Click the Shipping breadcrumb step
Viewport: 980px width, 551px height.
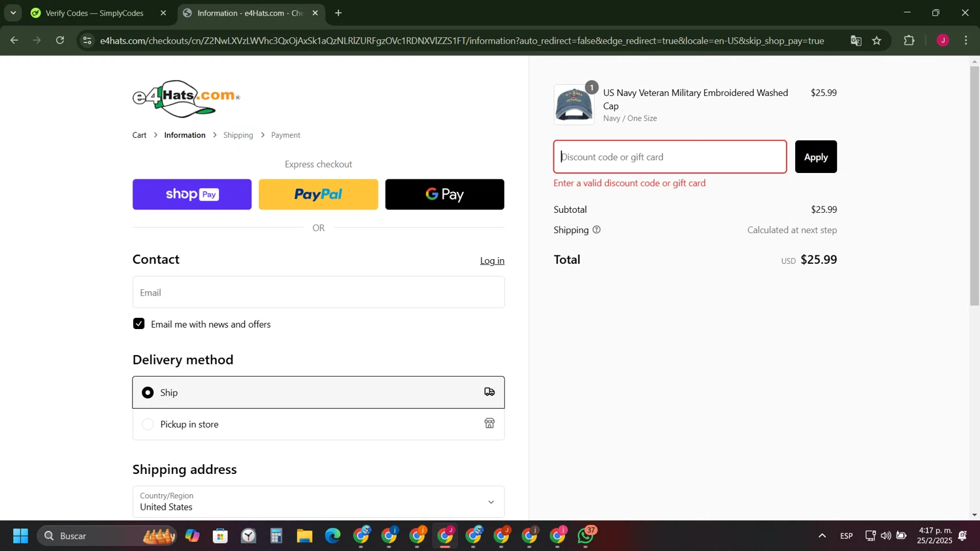(x=238, y=135)
